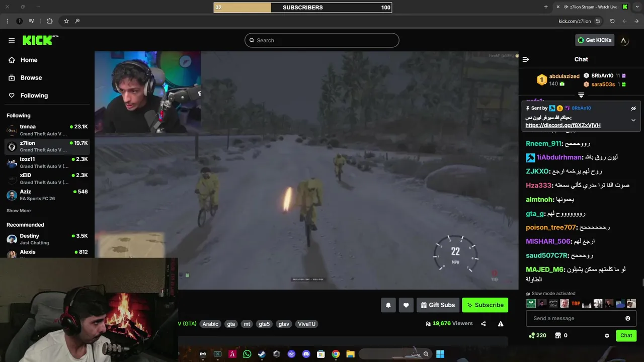Click the TOP emote in emote row
The width and height of the screenshot is (644, 362).
pos(576,303)
